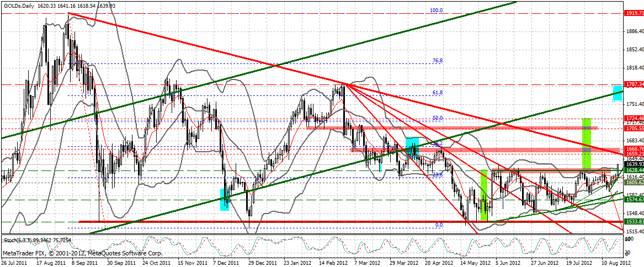Click the 26 Jul 2011 date label

tap(14, 262)
